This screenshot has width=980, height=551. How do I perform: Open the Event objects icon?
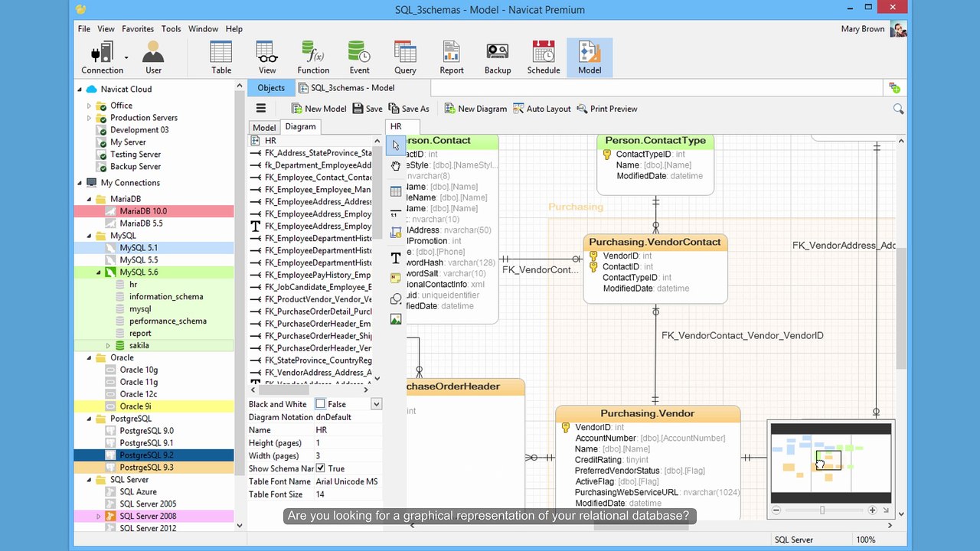click(359, 57)
